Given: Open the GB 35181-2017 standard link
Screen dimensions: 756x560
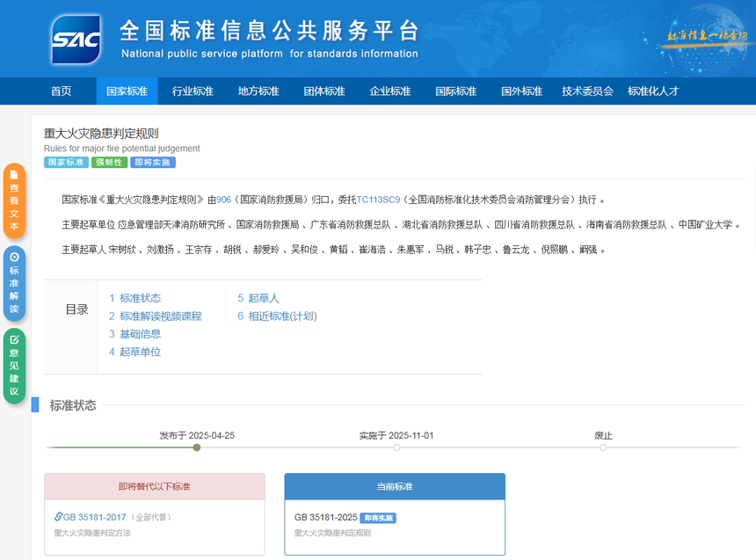Looking at the screenshot, I should tap(97, 517).
